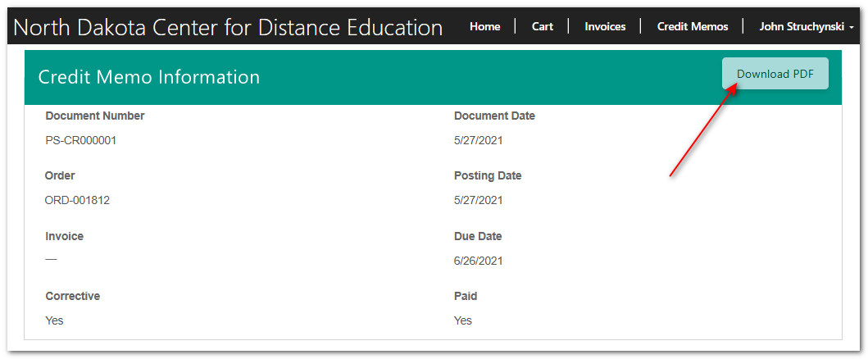Click the Due Date value 6/26/2021

pyautogui.click(x=479, y=261)
